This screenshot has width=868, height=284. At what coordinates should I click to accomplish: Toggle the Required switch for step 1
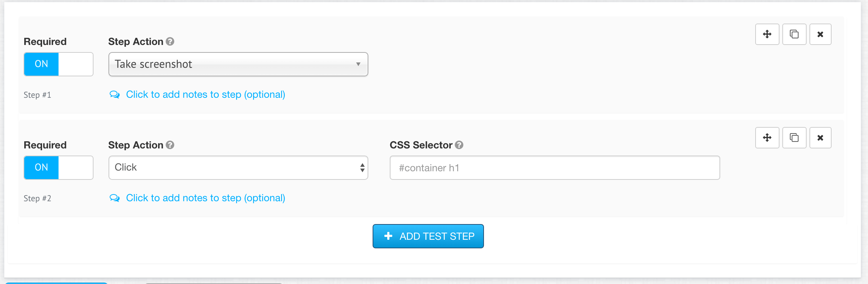click(x=59, y=64)
